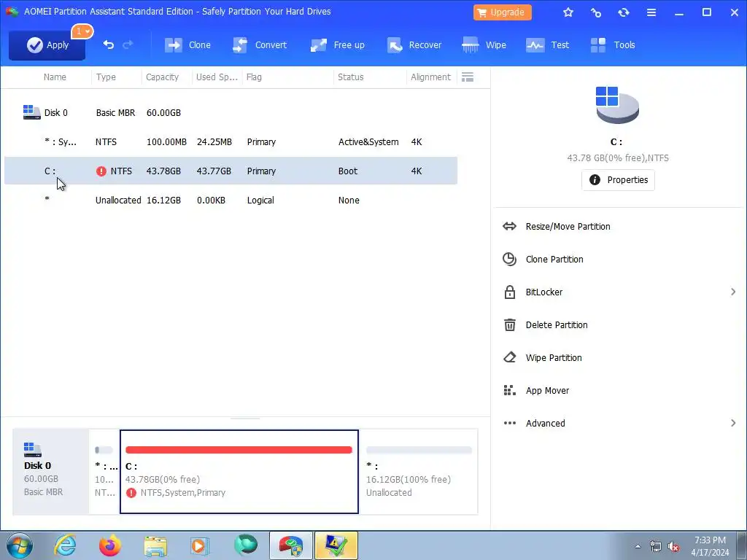Launch Internet Explorer from the taskbar

point(65,545)
